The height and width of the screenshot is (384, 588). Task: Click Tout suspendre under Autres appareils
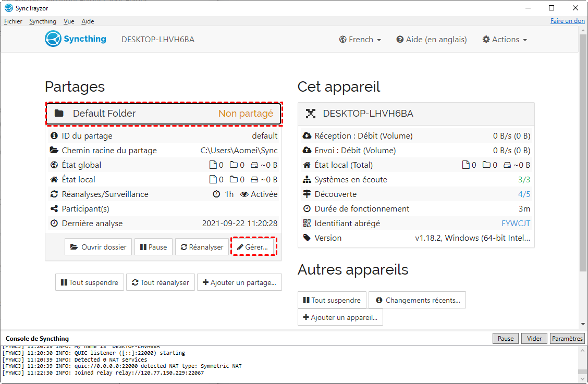pyautogui.click(x=332, y=300)
